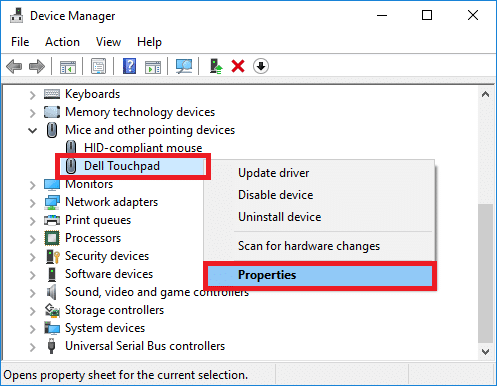This screenshot has height=386, width=497.
Task: Open the Action menu
Action: (x=62, y=42)
